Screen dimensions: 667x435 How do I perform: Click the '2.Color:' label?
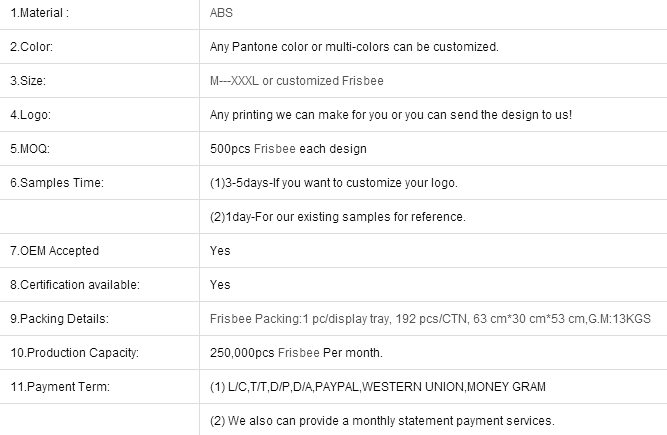point(31,47)
